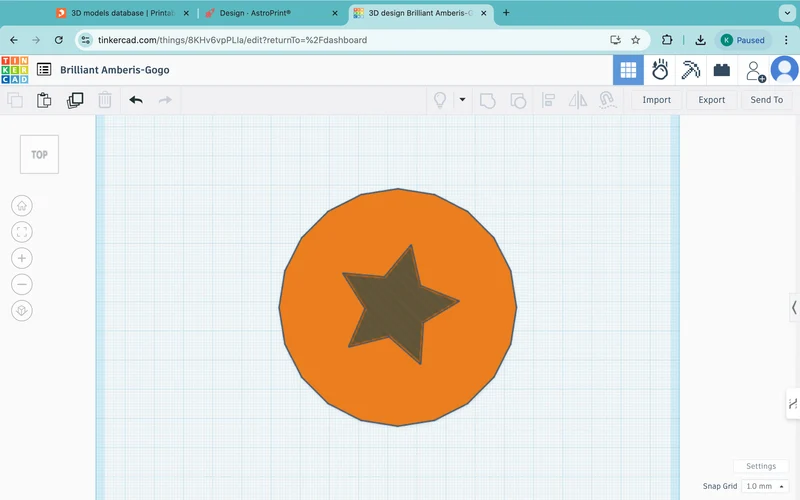The image size is (800, 500).
Task: Redo the last action
Action: point(165,100)
